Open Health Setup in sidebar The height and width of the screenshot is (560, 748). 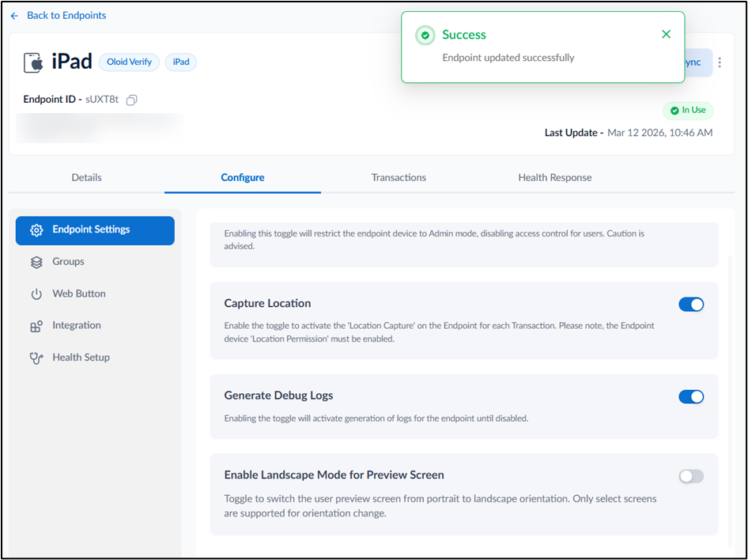pyautogui.click(x=95, y=358)
